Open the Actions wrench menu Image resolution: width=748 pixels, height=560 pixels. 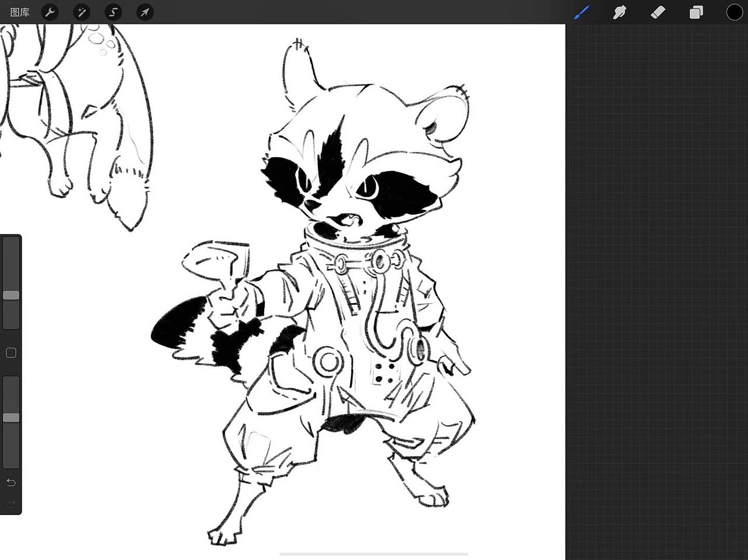click(x=50, y=12)
